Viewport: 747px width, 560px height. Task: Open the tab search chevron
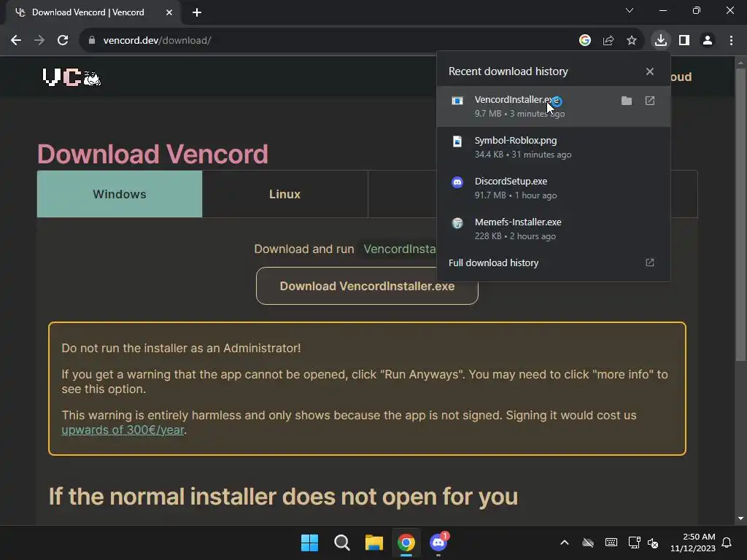(630, 10)
